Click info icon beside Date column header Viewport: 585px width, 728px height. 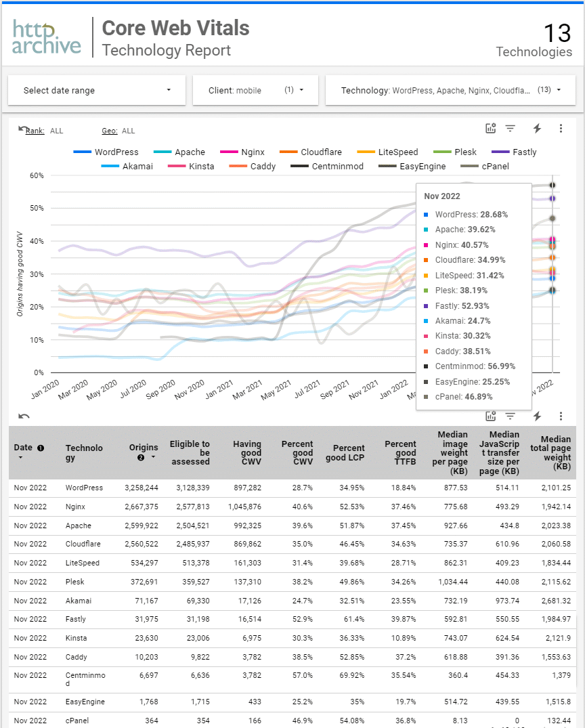(x=41, y=448)
